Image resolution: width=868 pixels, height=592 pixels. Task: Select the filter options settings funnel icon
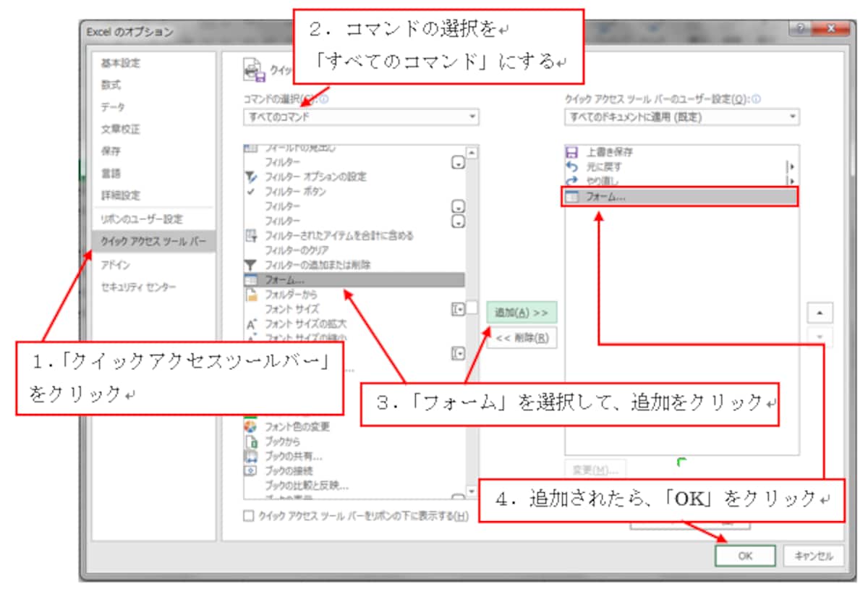(251, 177)
